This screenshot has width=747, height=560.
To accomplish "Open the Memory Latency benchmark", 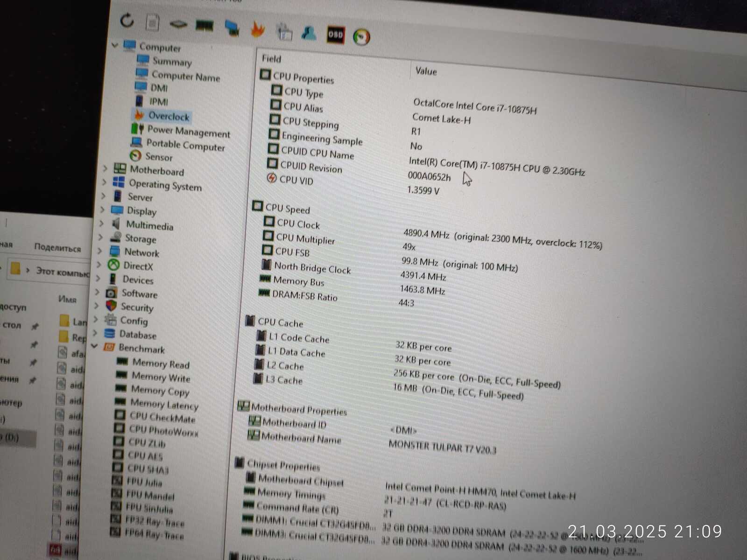I will 164,404.
